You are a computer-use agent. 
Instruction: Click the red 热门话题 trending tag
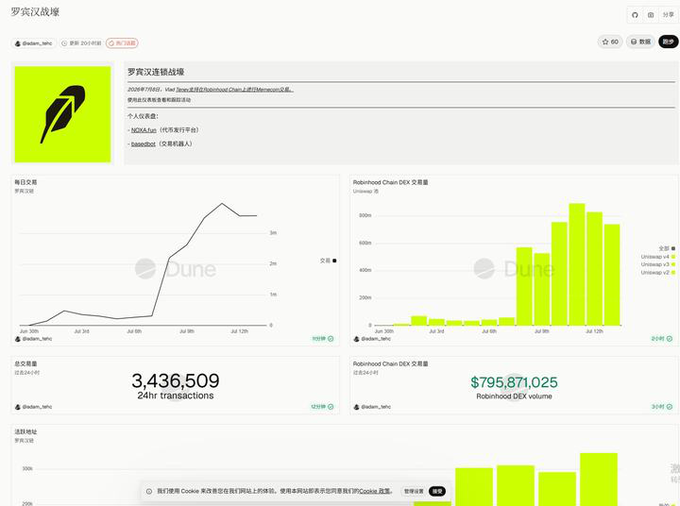122,43
